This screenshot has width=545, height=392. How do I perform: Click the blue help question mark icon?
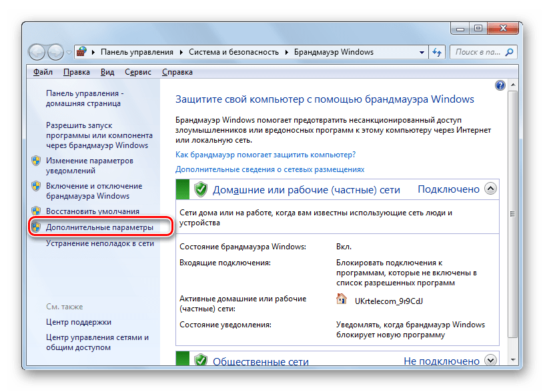click(x=500, y=85)
